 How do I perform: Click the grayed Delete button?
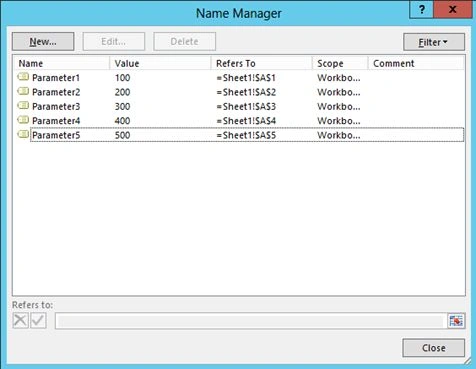pos(184,42)
